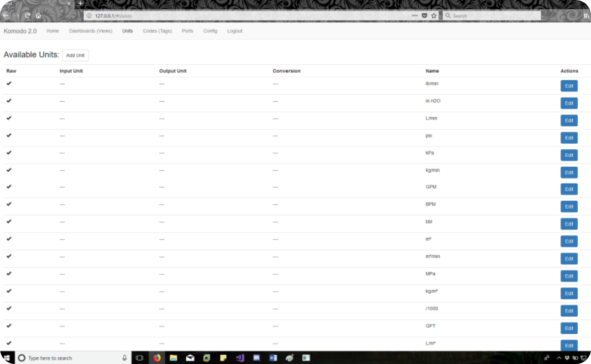Click the Raw checkmark in GPM row

point(9,187)
